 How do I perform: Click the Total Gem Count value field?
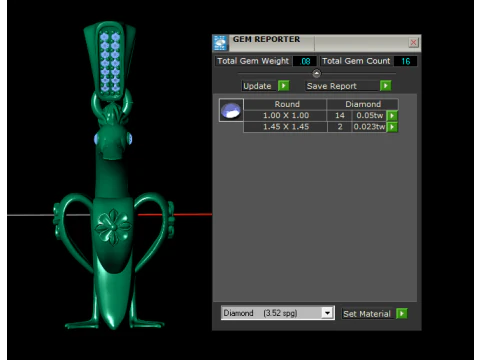(x=405, y=61)
